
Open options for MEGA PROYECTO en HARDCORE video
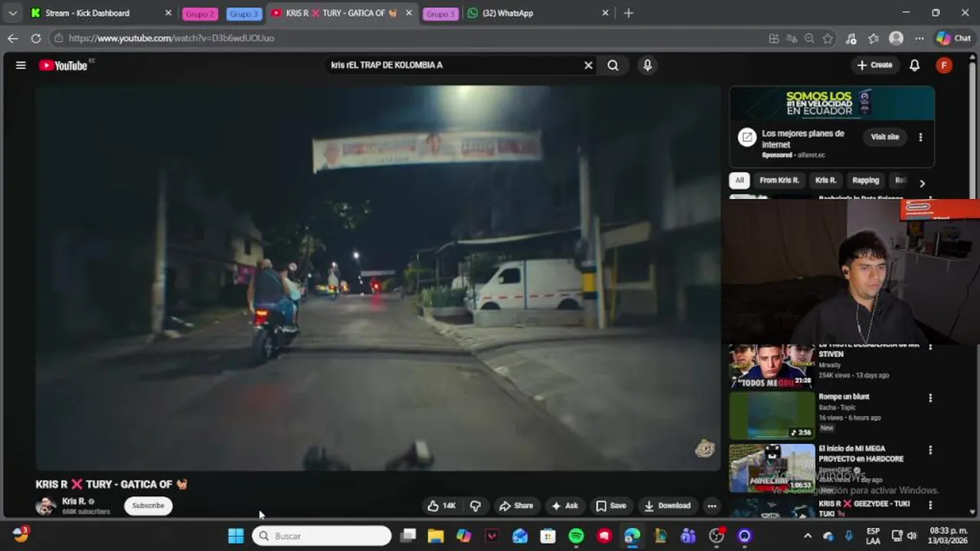coord(930,450)
